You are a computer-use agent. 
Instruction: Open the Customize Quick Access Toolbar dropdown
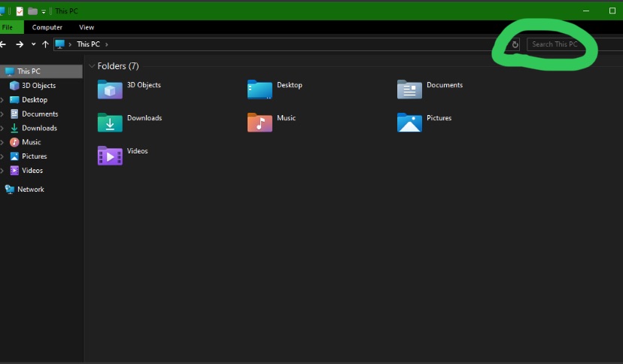[44, 11]
